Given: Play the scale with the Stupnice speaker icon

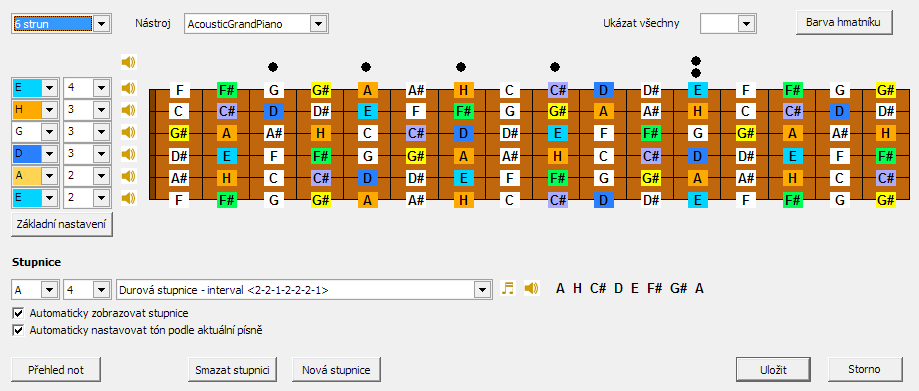Looking at the screenshot, I should click(532, 288).
